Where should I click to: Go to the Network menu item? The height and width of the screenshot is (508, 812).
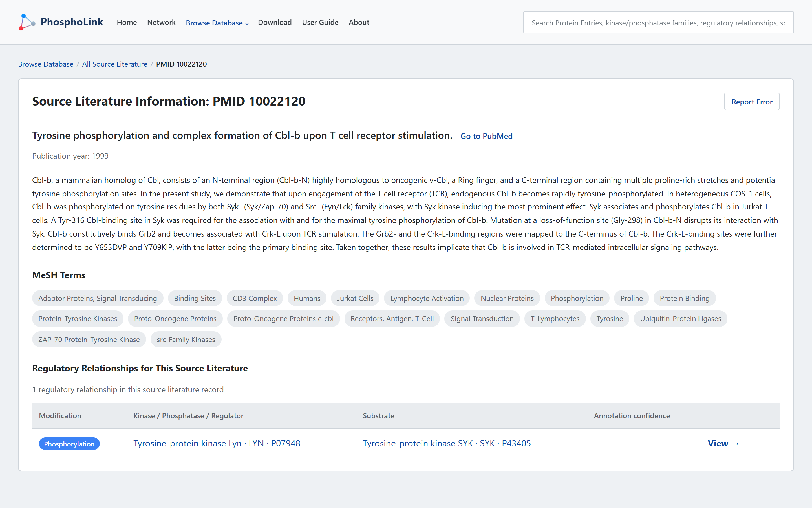pos(161,22)
